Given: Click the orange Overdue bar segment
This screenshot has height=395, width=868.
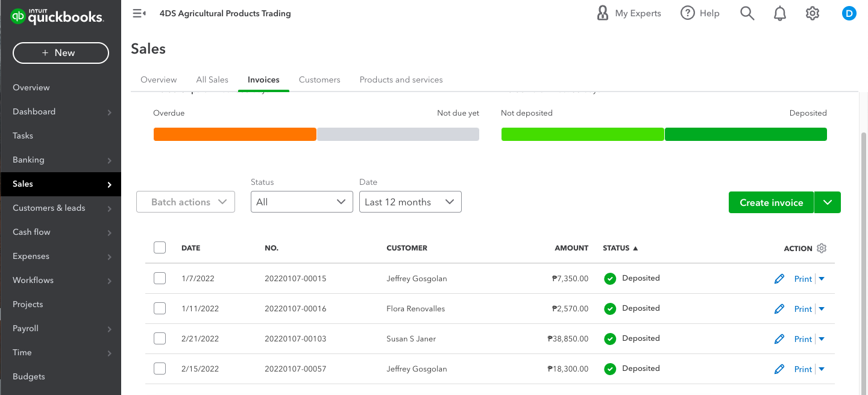Looking at the screenshot, I should 235,134.
